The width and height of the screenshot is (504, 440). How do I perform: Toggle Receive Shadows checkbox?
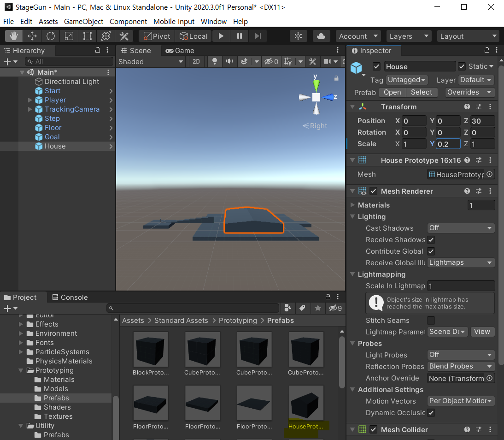[431, 240]
